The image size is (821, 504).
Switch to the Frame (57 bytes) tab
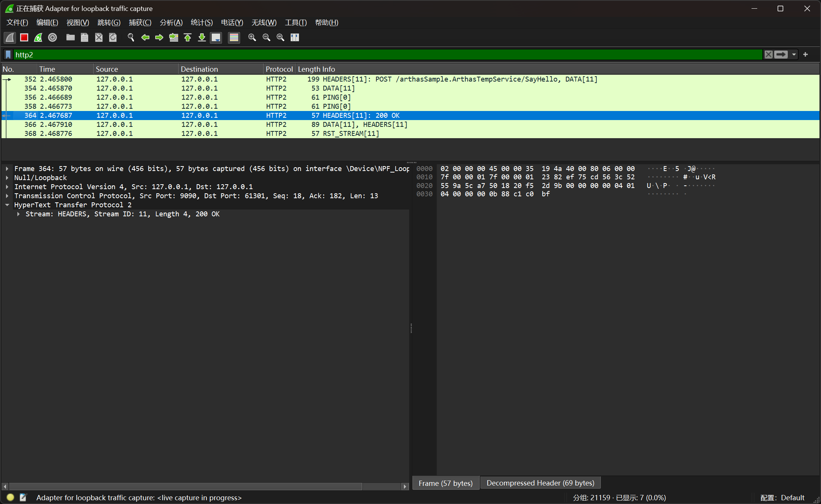445,483
